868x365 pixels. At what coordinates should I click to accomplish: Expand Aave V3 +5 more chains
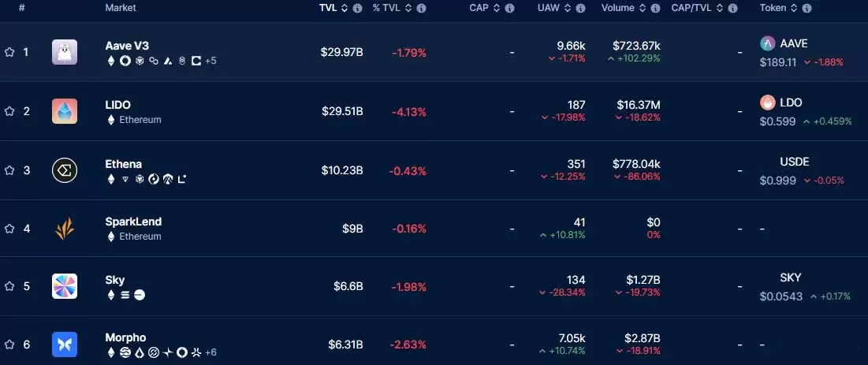pos(210,61)
